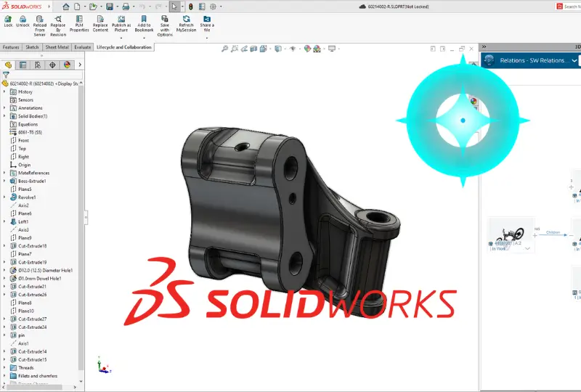Open the DisplayManager color ball tab
This screenshot has height=392, width=581.
point(67,65)
